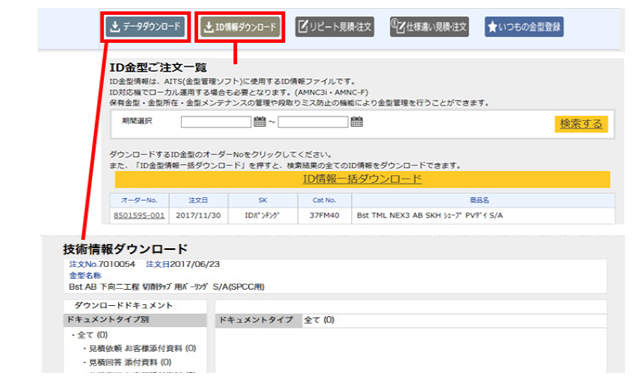This screenshot has height=380, width=640.
Task: Click the オーダーNo. column header
Action: coord(139,200)
